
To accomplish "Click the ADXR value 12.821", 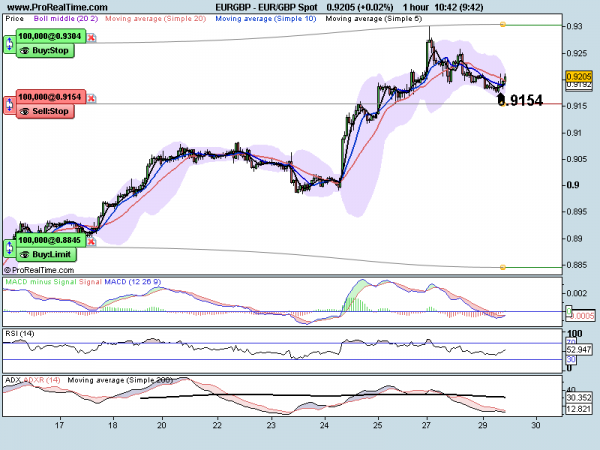I will tap(579, 409).
